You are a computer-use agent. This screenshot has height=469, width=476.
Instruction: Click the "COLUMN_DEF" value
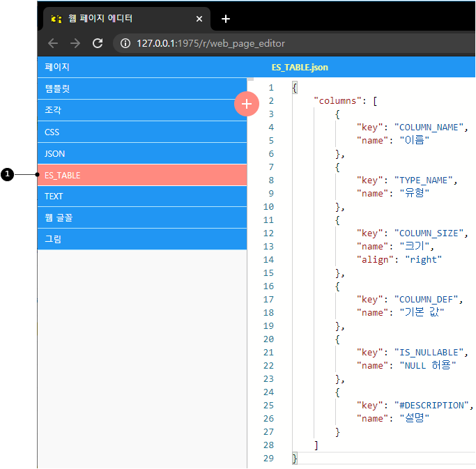click(x=427, y=300)
